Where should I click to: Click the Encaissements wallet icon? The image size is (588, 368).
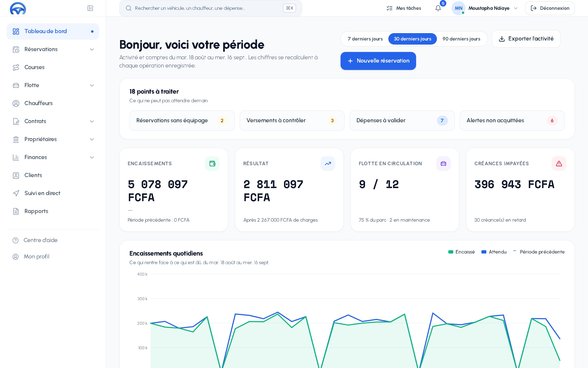(x=212, y=164)
